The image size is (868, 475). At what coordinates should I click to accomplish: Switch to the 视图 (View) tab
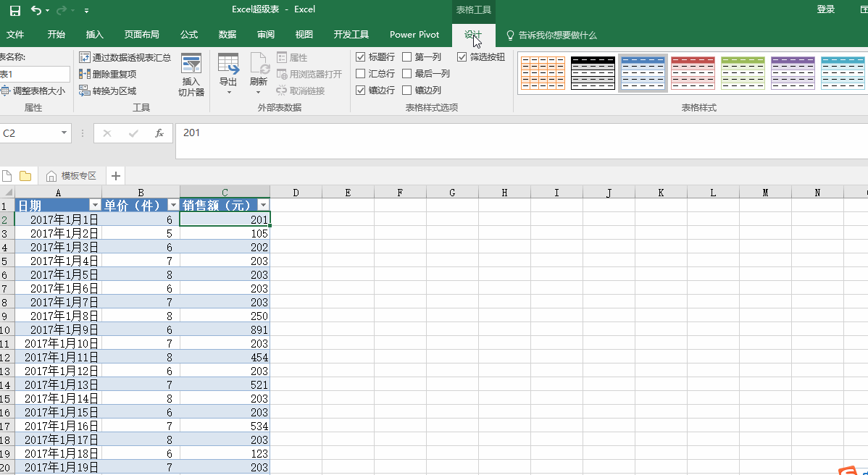click(x=304, y=34)
